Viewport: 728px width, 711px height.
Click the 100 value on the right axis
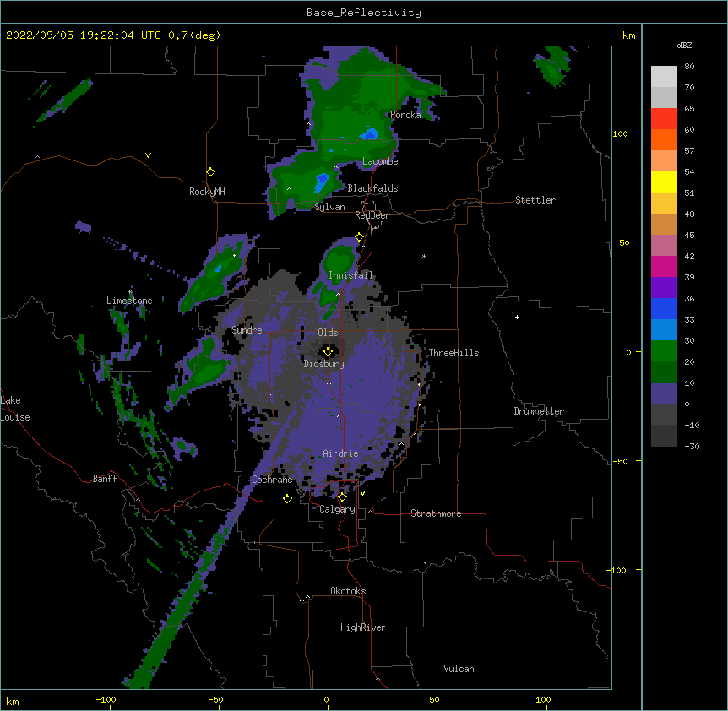(620, 133)
